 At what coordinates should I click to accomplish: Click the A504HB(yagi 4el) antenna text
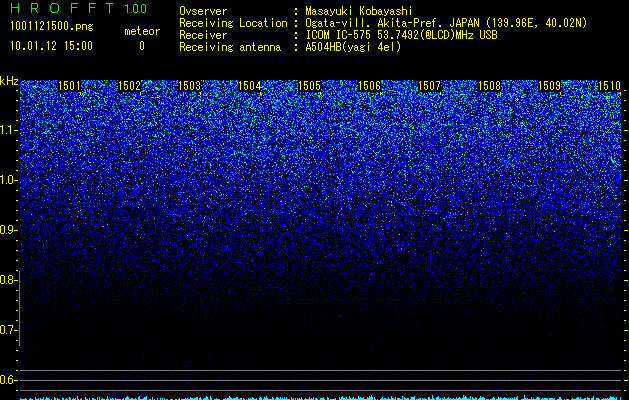coord(353,47)
